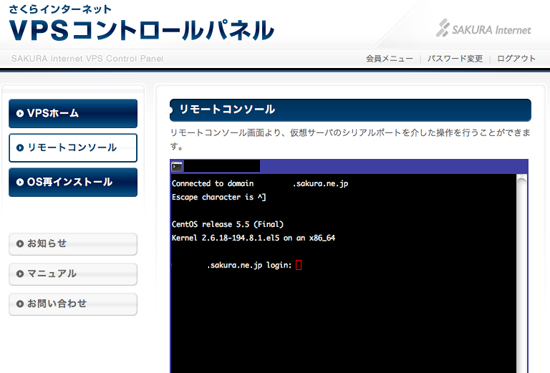Screen dimensions: 550x373
Task: Click the さくらインターネット text in header
Action: [60, 9]
